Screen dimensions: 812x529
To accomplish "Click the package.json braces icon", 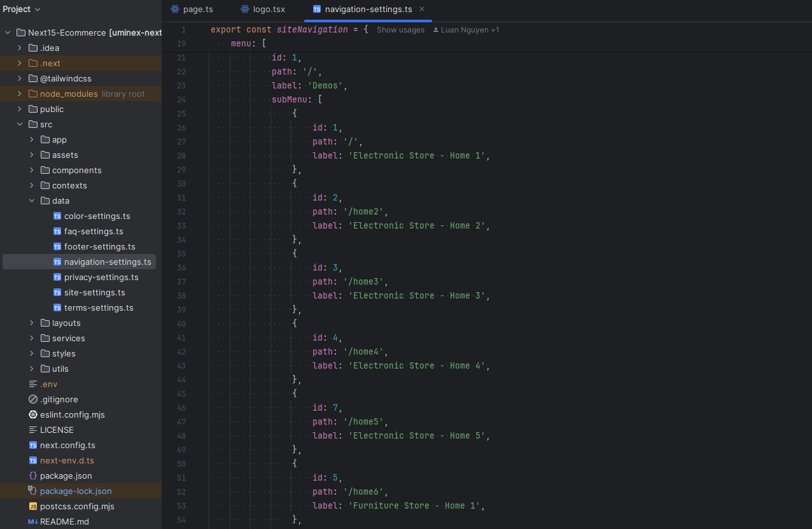I will click(x=33, y=476).
